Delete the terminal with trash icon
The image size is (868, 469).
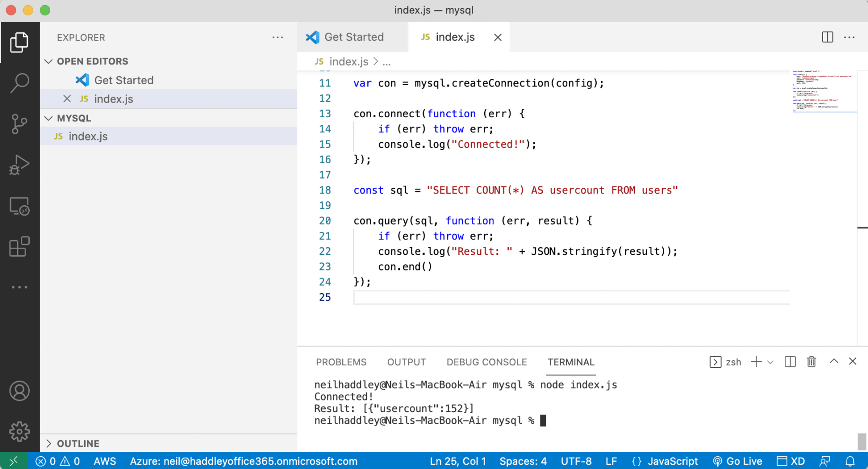(811, 362)
